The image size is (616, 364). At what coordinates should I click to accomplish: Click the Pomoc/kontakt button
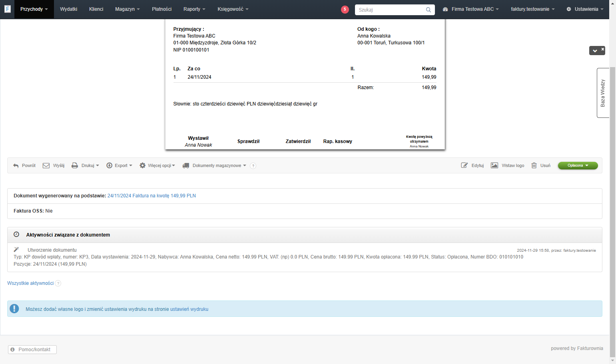tap(32, 350)
